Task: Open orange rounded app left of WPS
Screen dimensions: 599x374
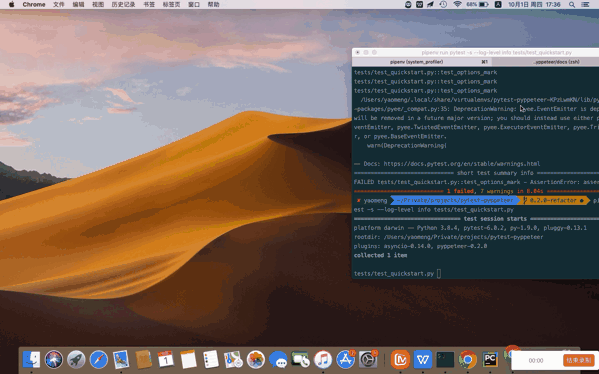Action: point(400,359)
